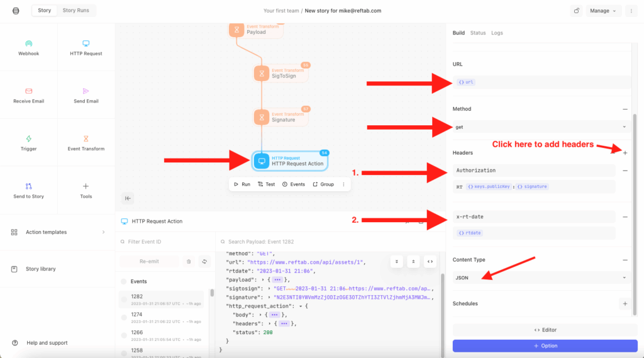Open the Tools plus icon
Image resolution: width=644 pixels, height=358 pixels.
[x=86, y=186]
